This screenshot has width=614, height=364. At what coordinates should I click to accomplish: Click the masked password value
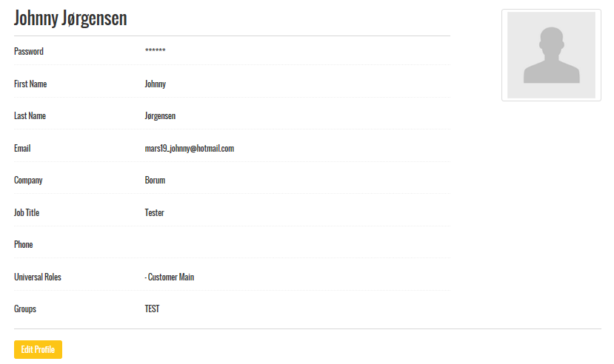tap(155, 52)
